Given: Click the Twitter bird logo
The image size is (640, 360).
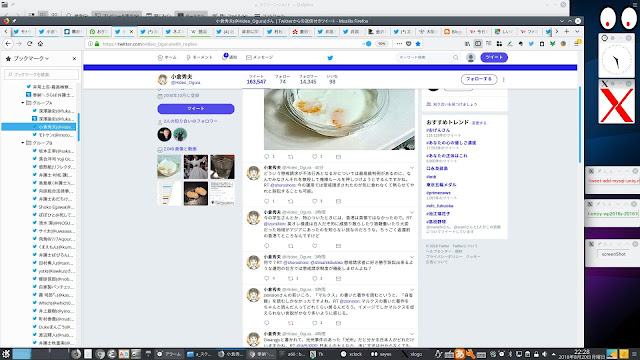Looking at the screenshot, I should tap(330, 58).
